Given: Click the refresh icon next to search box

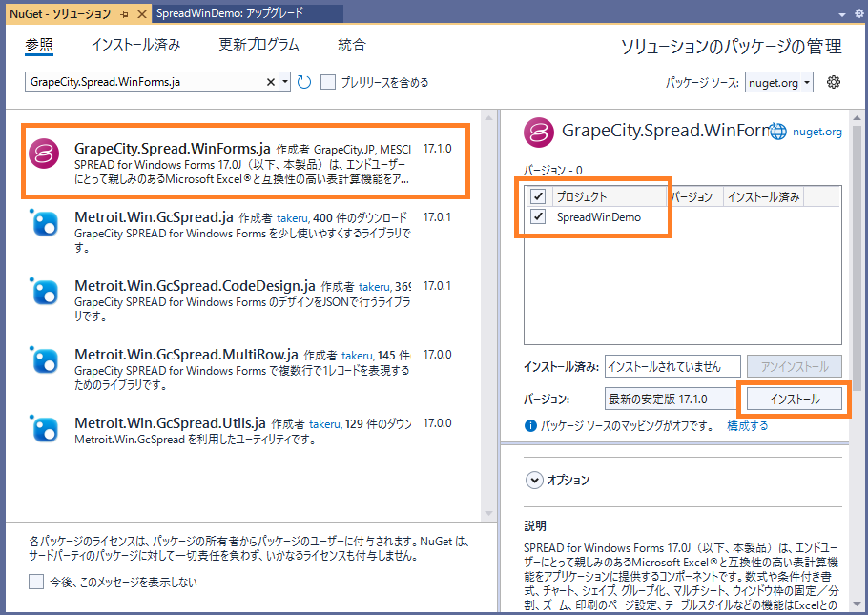Looking at the screenshot, I should pyautogui.click(x=304, y=83).
